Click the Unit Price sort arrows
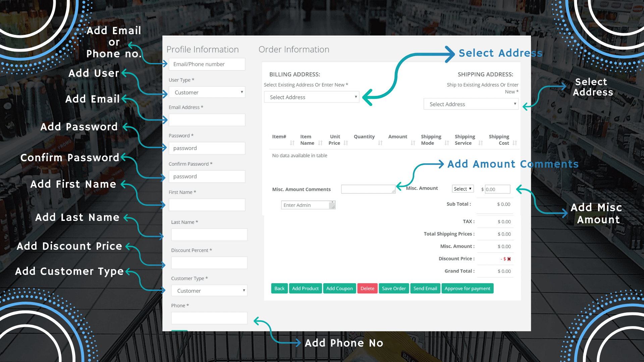This screenshot has width=644, height=362. [346, 143]
